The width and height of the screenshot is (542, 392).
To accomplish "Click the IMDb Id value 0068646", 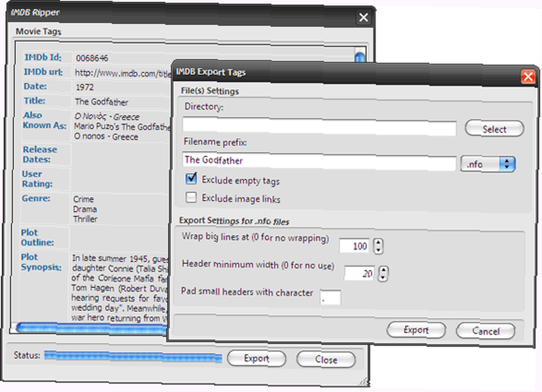I will coord(92,58).
